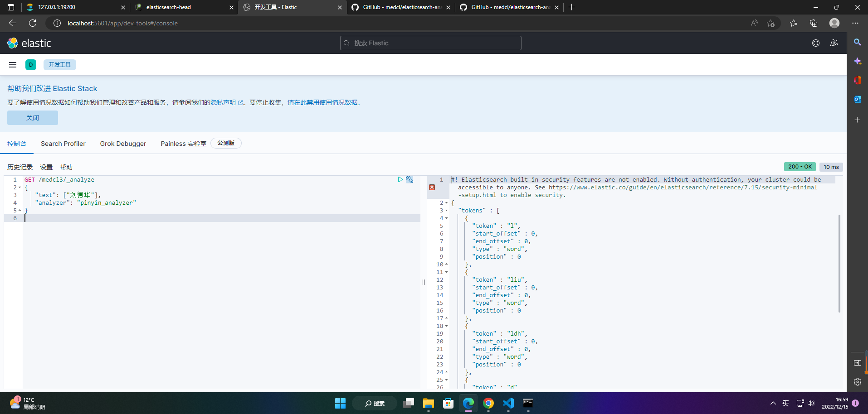The width and height of the screenshot is (868, 414).
Task: Open the help menu lifebuoy icon
Action: (x=816, y=43)
